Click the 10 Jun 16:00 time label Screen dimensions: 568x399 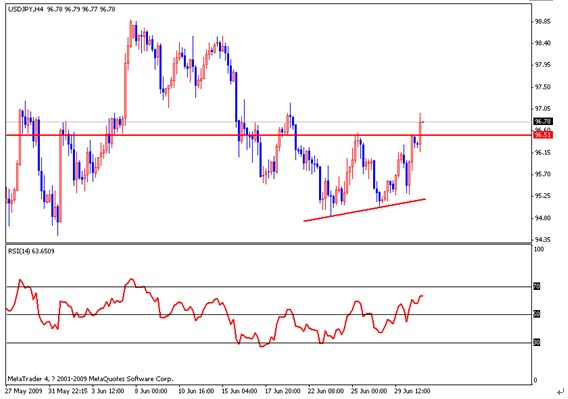pyautogui.click(x=196, y=391)
